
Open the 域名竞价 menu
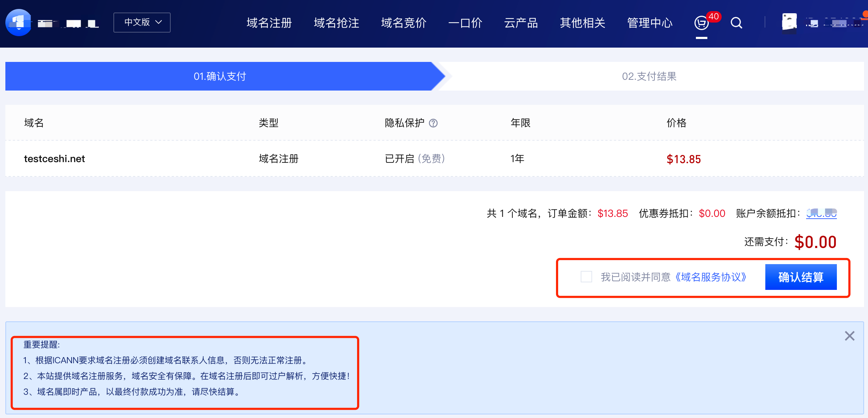[404, 23]
